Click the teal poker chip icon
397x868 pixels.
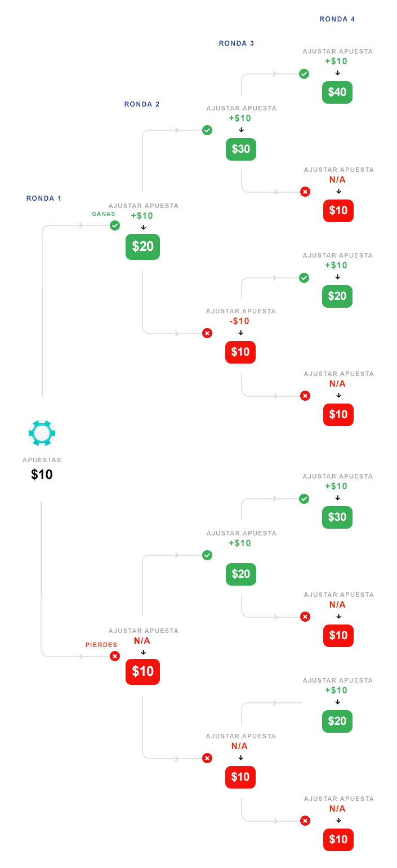[x=42, y=433]
